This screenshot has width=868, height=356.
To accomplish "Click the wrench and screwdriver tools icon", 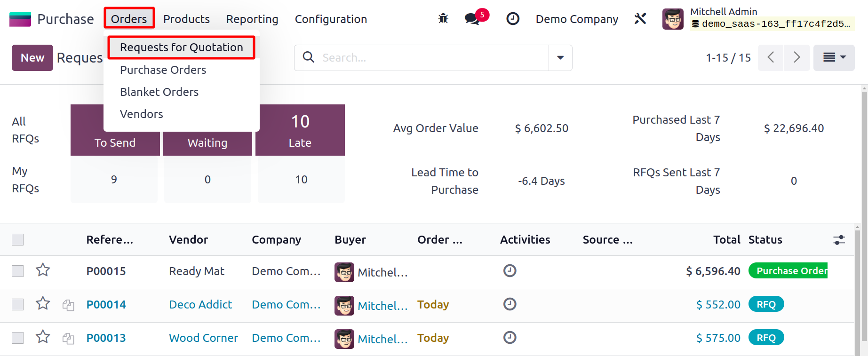I will click(640, 19).
